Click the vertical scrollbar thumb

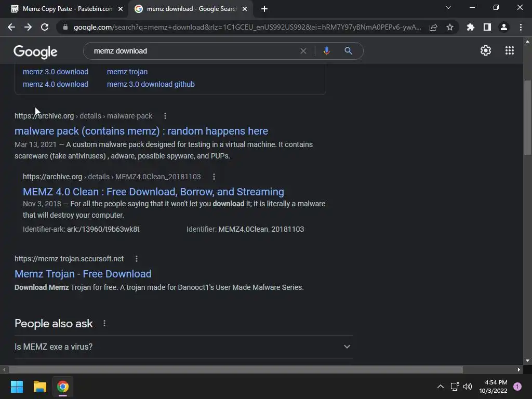click(527, 117)
